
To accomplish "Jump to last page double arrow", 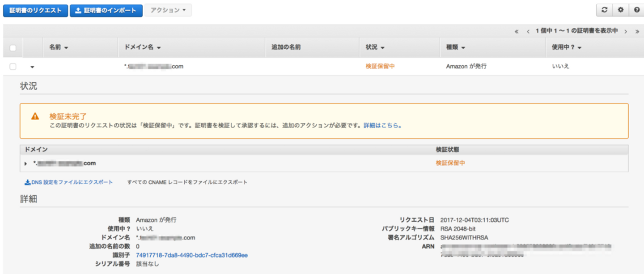I will coord(637,31).
